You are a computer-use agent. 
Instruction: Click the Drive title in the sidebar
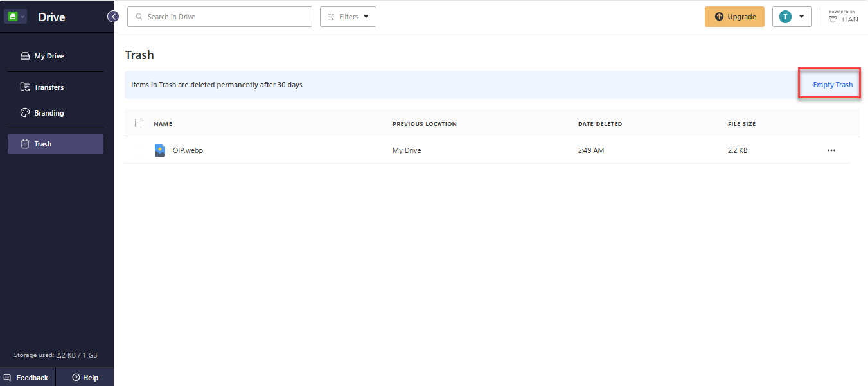[51, 17]
